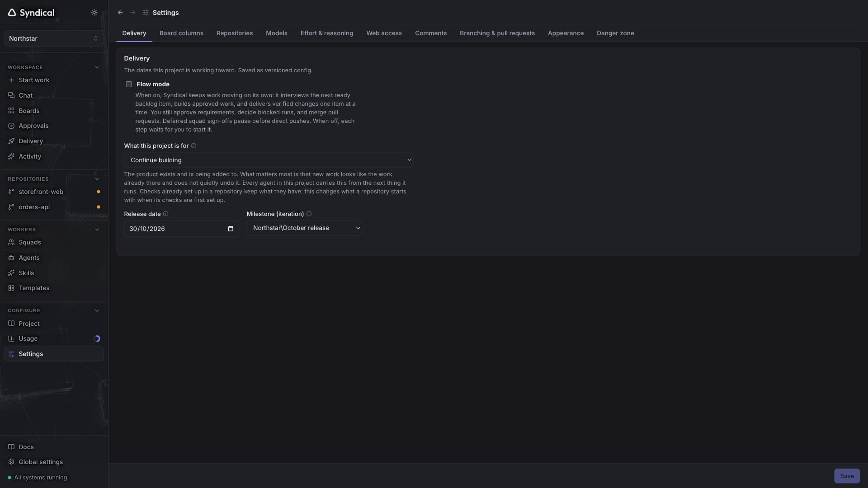Open the Continue building dropdown
This screenshot has width=868, height=488.
pos(269,160)
